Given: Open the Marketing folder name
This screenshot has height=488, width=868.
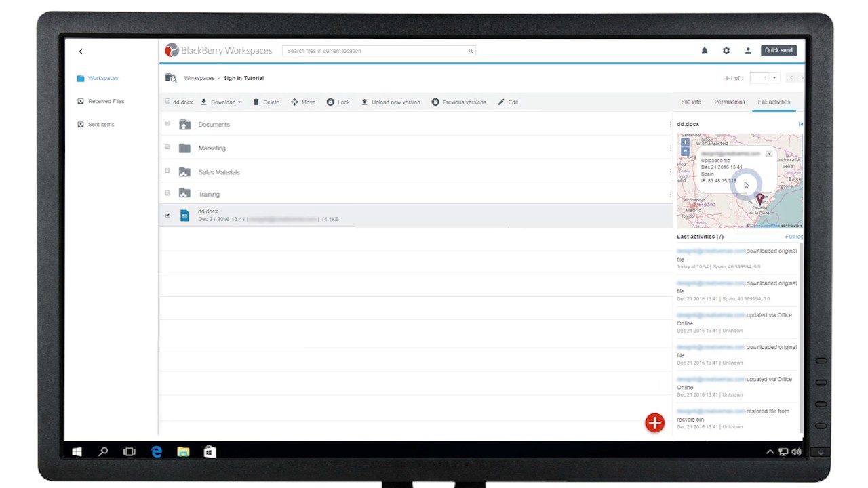Looking at the screenshot, I should point(212,148).
